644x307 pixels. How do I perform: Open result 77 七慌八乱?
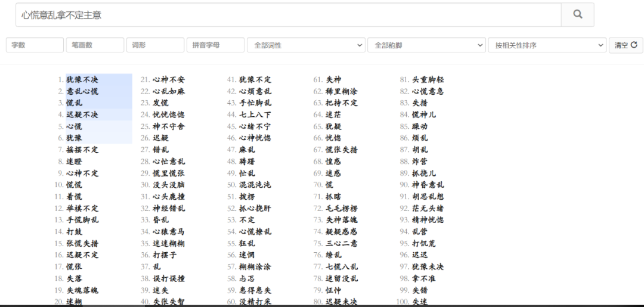[x=342, y=267]
